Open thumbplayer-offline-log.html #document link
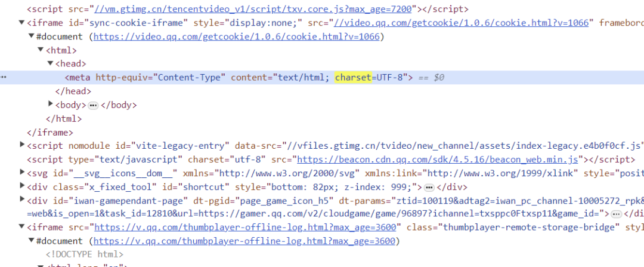 244,241
